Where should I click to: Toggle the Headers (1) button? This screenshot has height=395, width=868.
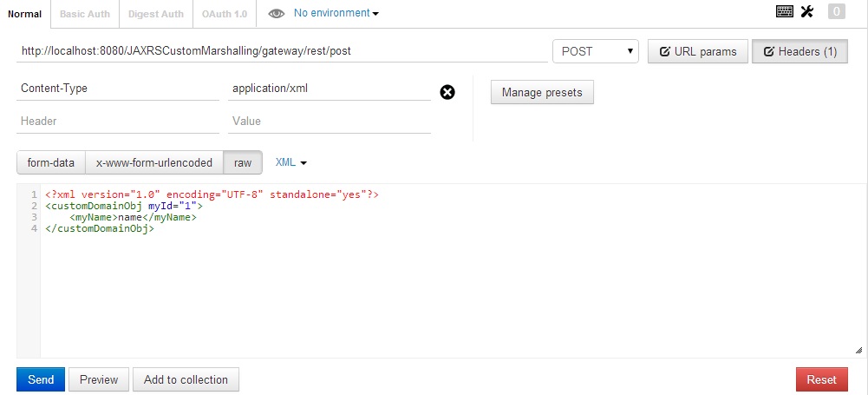click(x=799, y=51)
